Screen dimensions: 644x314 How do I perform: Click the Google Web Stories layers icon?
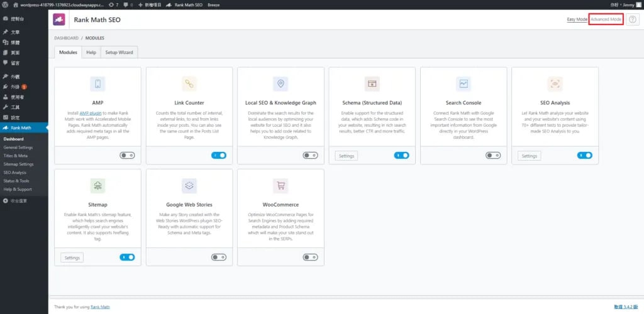(x=189, y=186)
